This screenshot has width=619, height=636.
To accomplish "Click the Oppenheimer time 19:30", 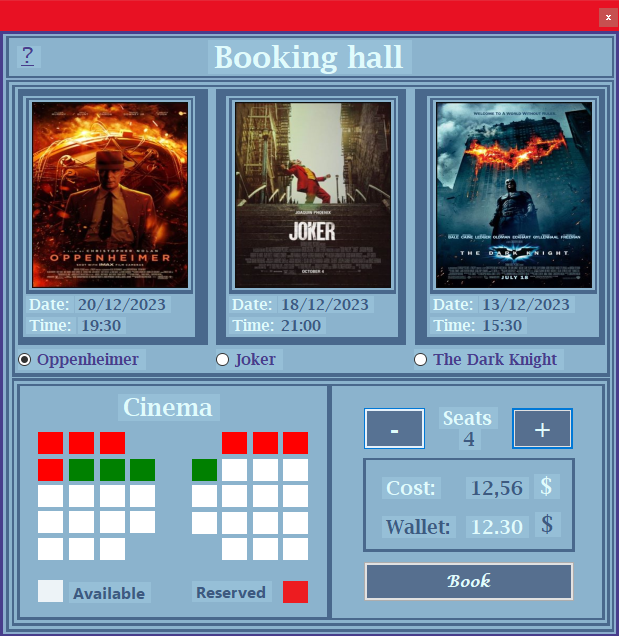I will point(101,326).
